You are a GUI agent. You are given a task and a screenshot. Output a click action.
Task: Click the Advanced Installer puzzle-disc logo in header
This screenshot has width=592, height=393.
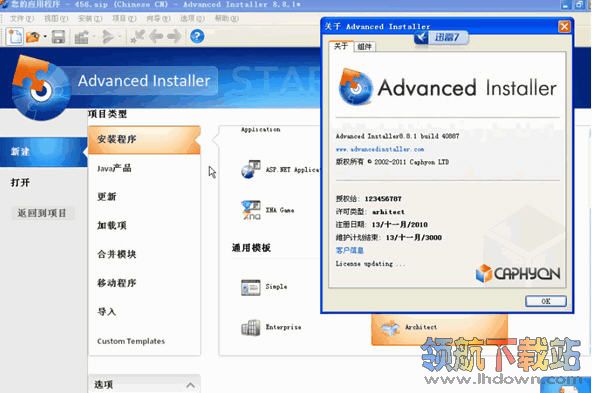click(41, 88)
